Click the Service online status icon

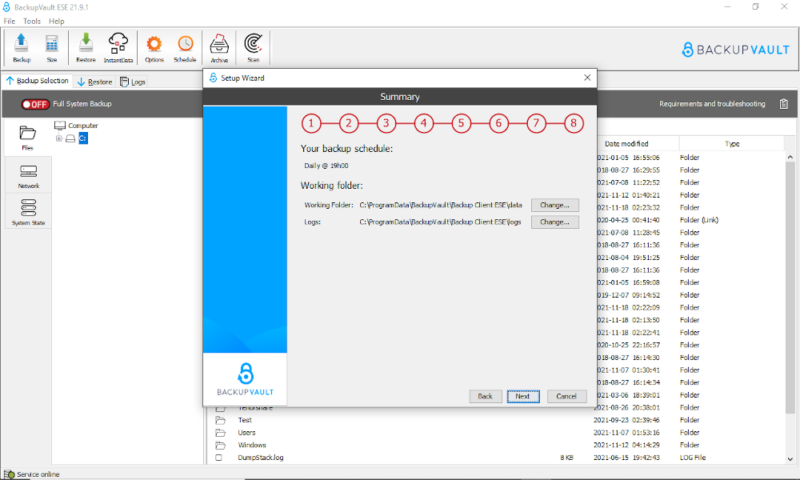pyautogui.click(x=9, y=474)
